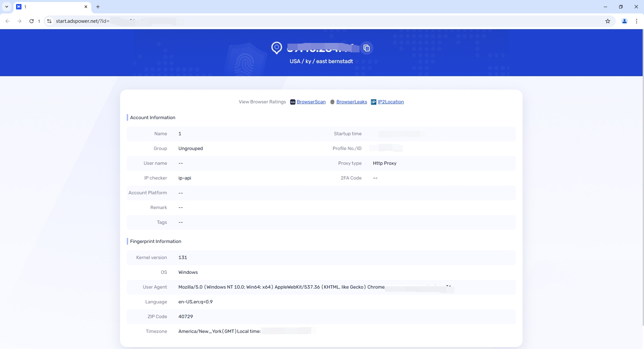The height and width of the screenshot is (349, 644).
Task: View site information icon in address bar
Action: (49, 21)
